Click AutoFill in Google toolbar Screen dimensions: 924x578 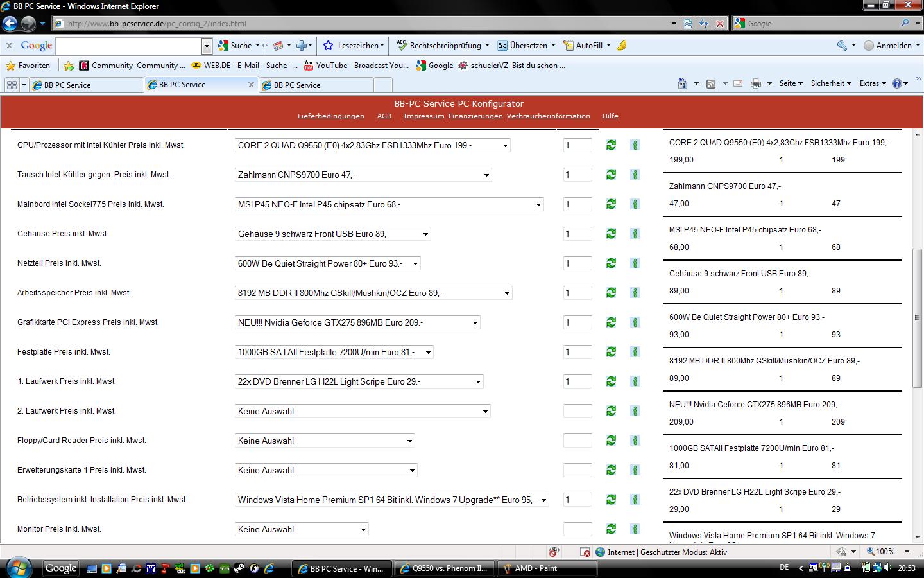[586, 46]
